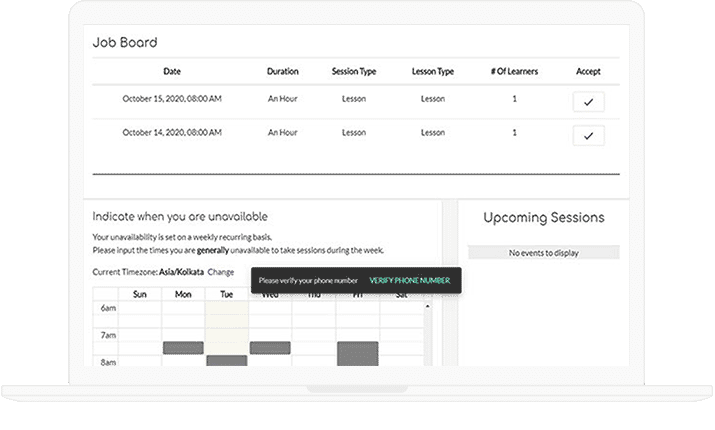
Task: Click the Change timezone link
Action: (x=221, y=272)
